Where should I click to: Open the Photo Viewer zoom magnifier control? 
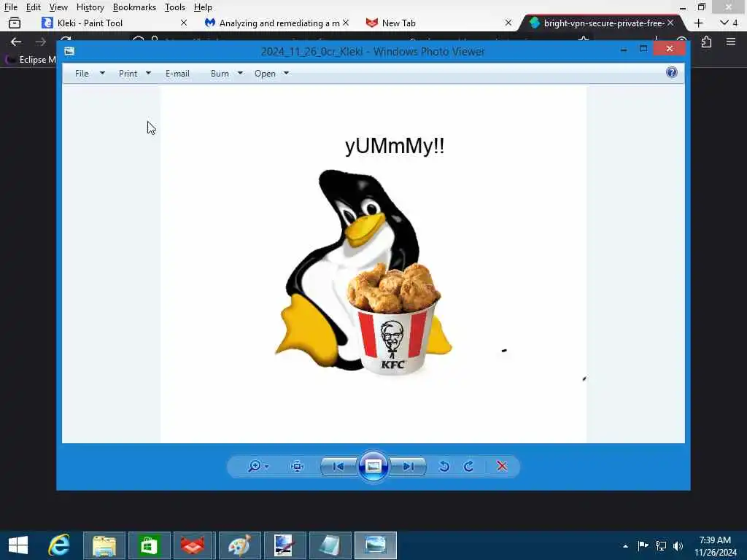(258, 466)
